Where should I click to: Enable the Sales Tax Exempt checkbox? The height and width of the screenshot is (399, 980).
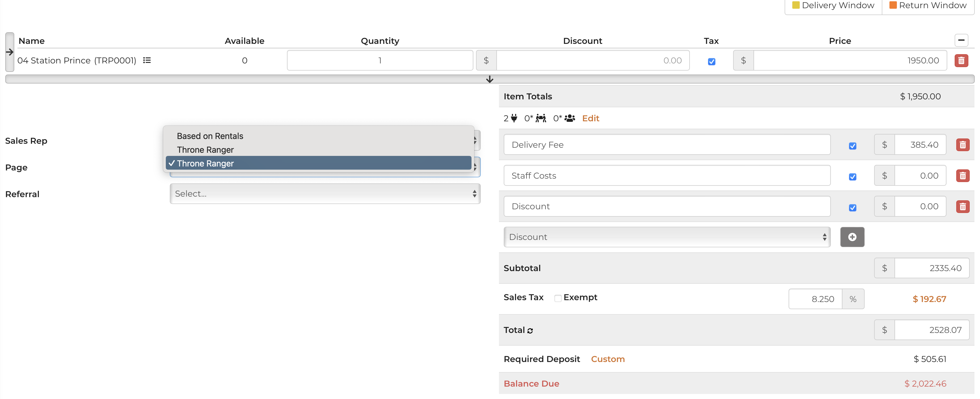pyautogui.click(x=558, y=298)
